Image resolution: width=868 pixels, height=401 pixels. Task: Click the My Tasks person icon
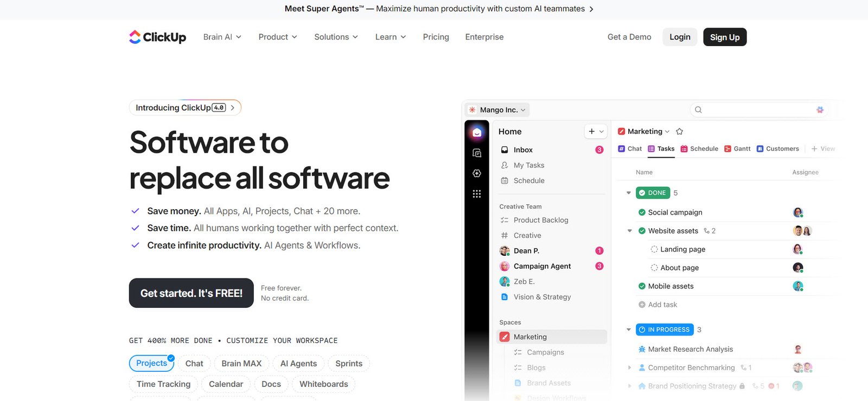click(x=505, y=165)
